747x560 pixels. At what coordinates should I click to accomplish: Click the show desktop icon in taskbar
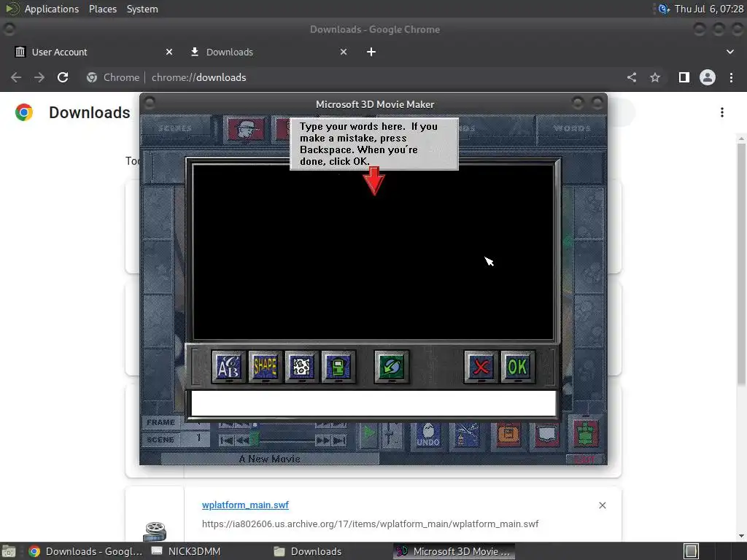click(x=9, y=551)
